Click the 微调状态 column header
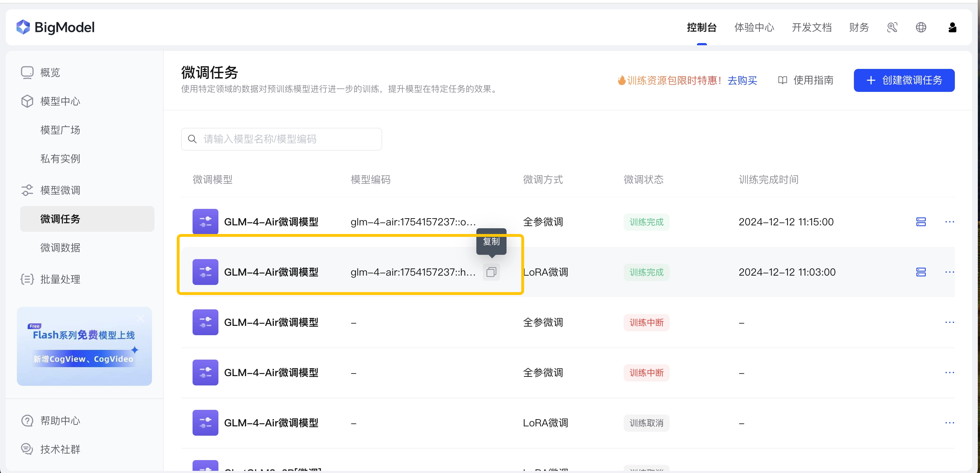The image size is (980, 473). 643,179
